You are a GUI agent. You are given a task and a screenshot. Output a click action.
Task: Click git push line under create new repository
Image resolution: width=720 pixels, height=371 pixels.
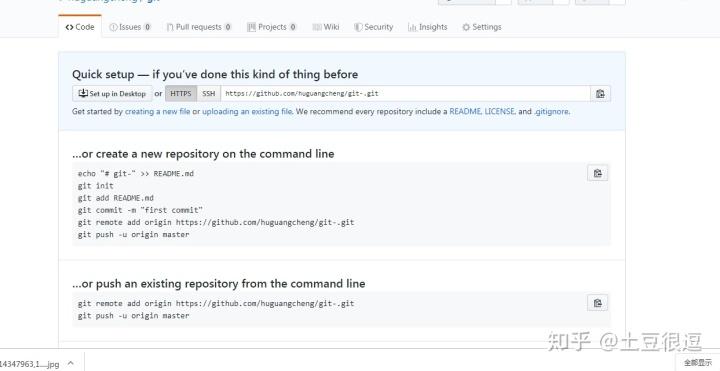(x=133, y=234)
